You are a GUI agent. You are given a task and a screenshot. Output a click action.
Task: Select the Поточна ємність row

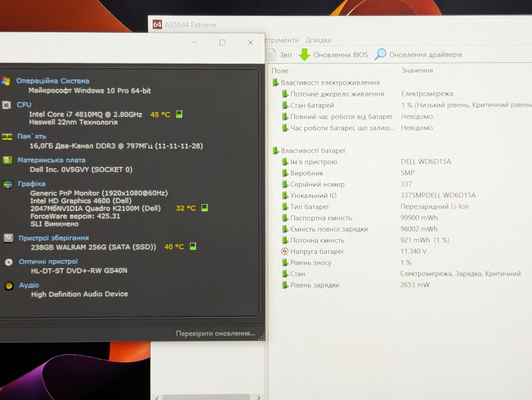(401, 240)
